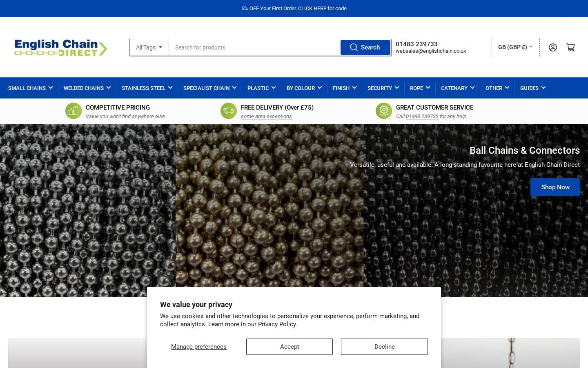Expand the Small Chains menu
Screen dimensions: 588x368
click(31, 88)
